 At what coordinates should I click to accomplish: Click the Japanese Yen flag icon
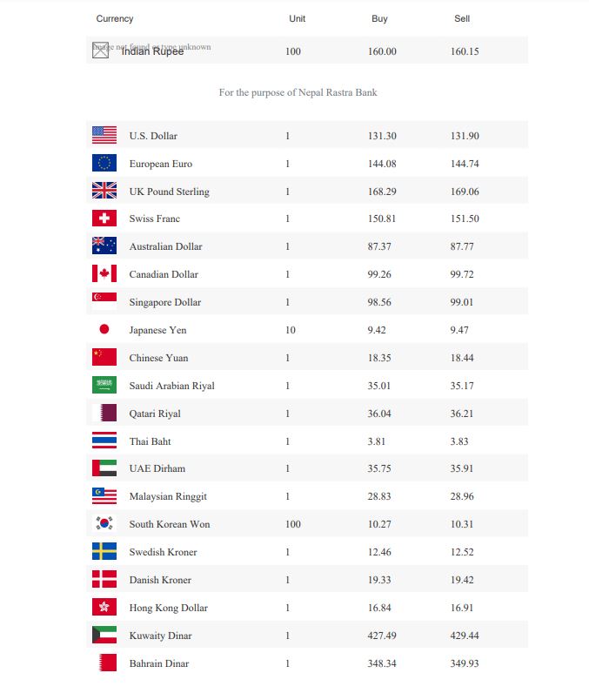pyautogui.click(x=104, y=330)
